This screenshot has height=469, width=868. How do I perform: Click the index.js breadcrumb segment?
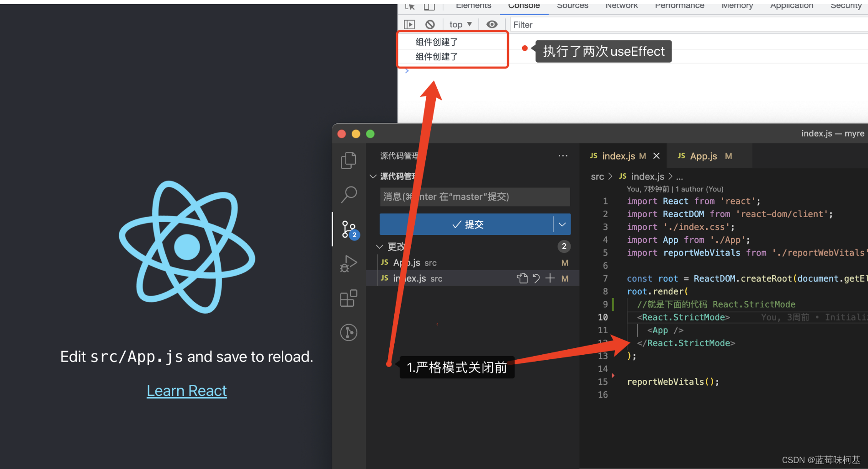(647, 176)
